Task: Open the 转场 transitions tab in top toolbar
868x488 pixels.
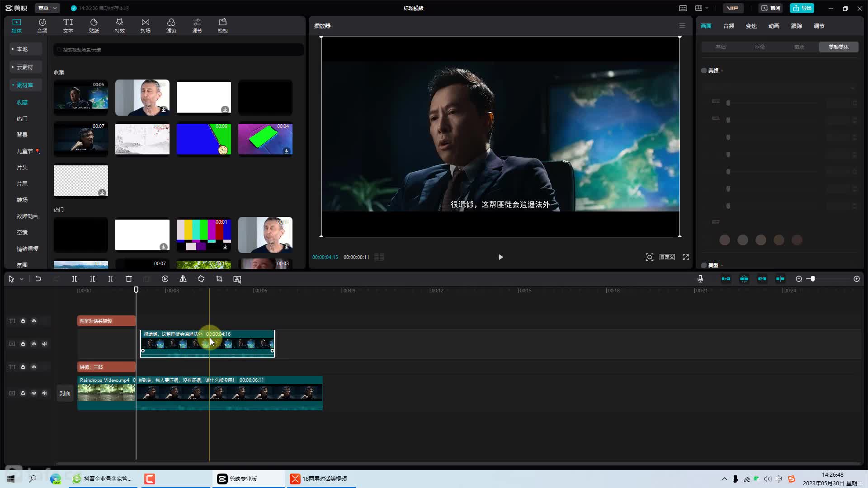Action: pyautogui.click(x=146, y=26)
